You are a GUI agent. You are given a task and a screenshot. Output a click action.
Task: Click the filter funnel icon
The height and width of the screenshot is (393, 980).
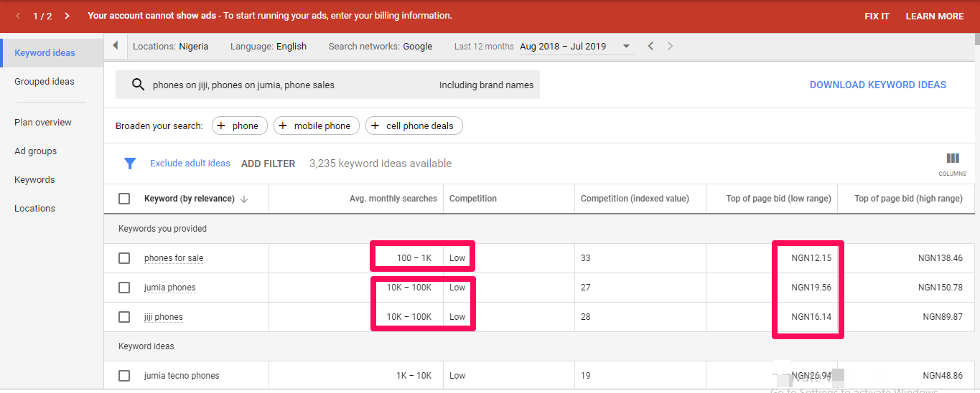point(130,164)
